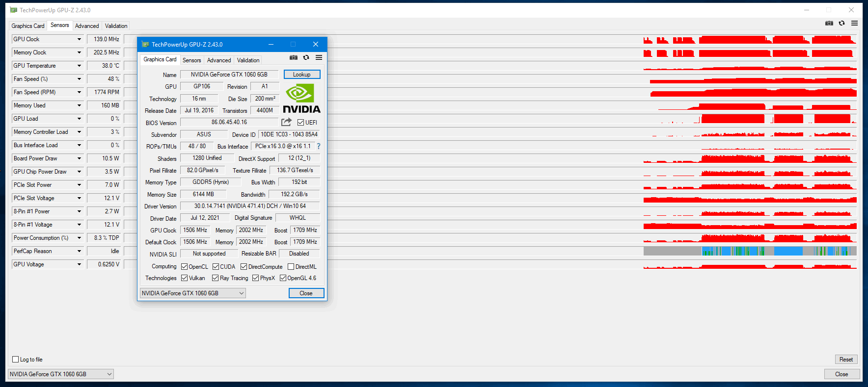This screenshot has height=387, width=868.
Task: Click Driver Version field value
Action: 250,206
